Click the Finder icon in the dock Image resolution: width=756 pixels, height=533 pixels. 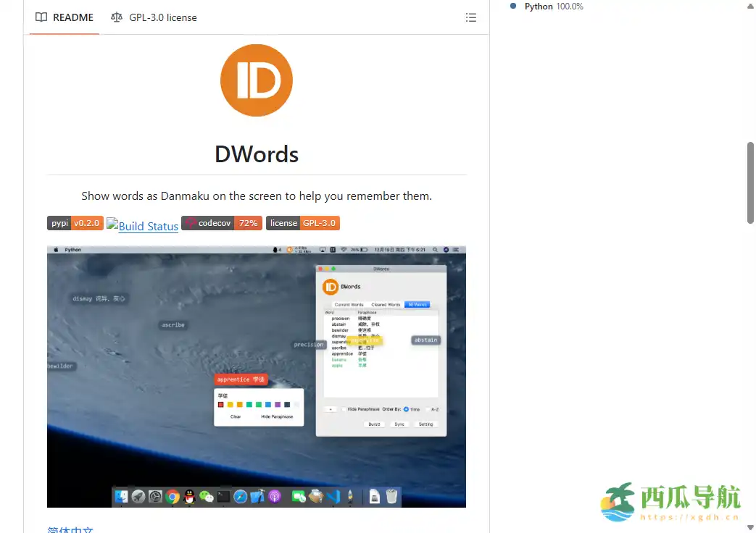click(x=120, y=496)
